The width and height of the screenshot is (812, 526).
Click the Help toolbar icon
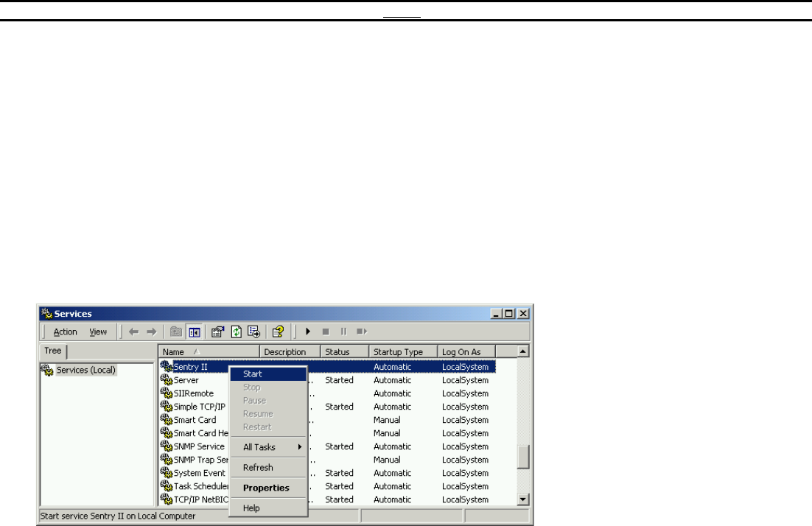coord(278,332)
